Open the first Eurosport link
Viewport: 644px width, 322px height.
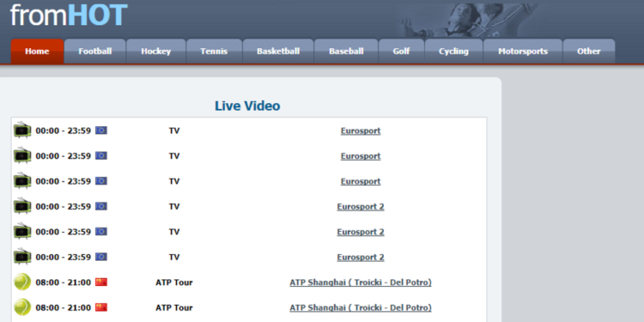click(361, 131)
